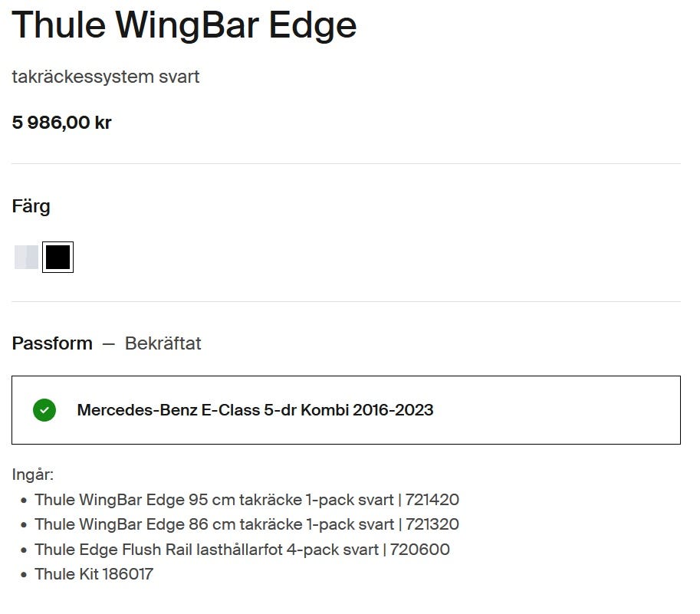
Task: Open the Mercedes-Benz E-Class Kombi fit box
Action: (x=345, y=410)
